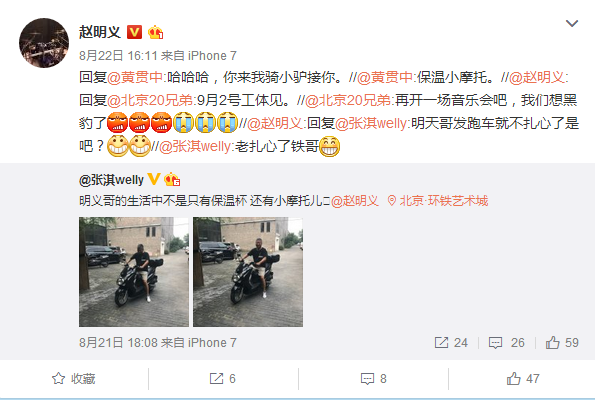
Task: Click original post's comment icon with 26
Action: pos(506,343)
